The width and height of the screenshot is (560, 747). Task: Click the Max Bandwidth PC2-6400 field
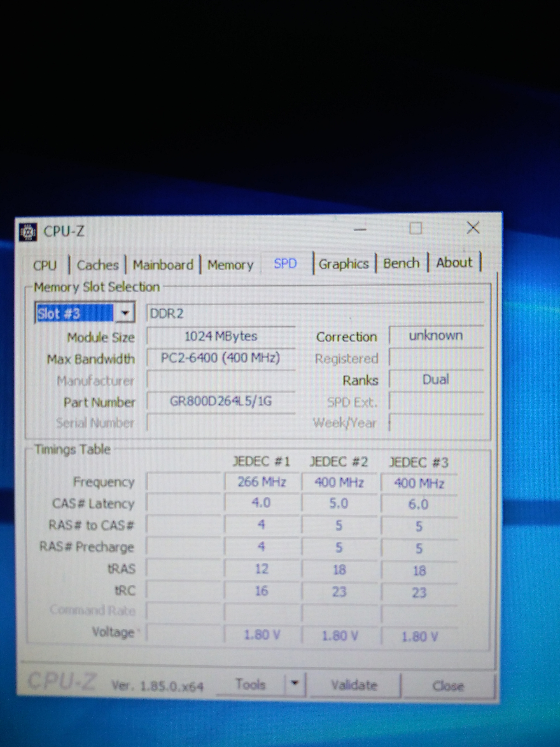pos(221,358)
